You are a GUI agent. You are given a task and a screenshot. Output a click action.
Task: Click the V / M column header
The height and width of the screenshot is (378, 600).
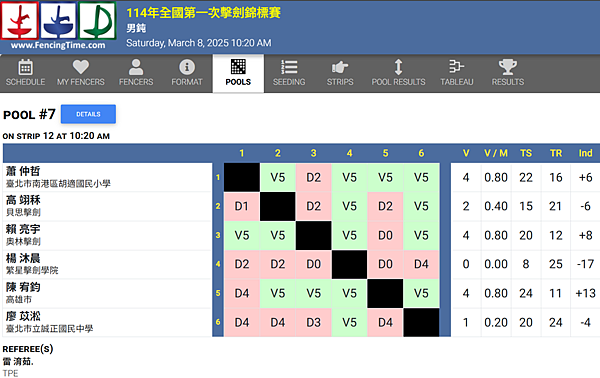click(x=496, y=153)
